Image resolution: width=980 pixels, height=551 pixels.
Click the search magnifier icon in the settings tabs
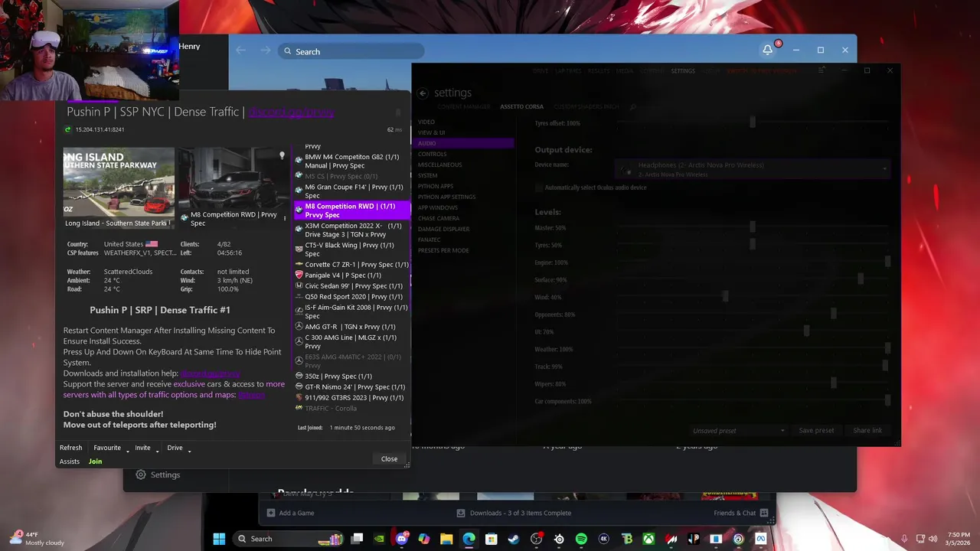[633, 106]
